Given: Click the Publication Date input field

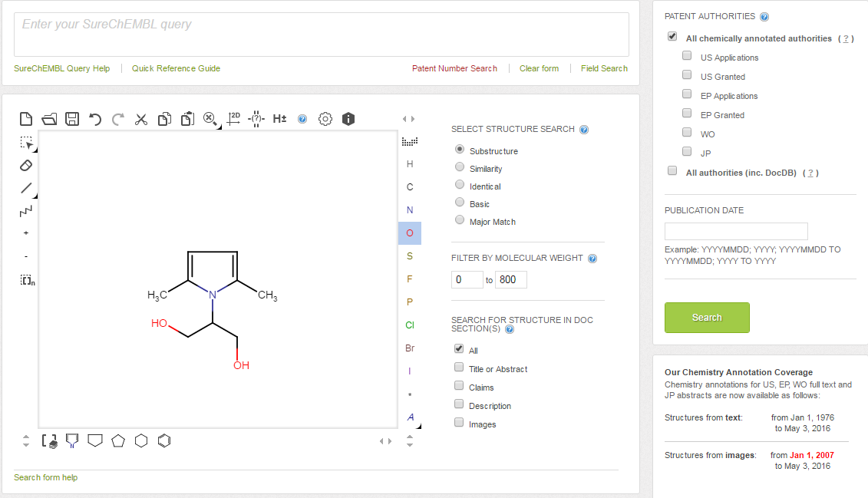Looking at the screenshot, I should coord(736,231).
